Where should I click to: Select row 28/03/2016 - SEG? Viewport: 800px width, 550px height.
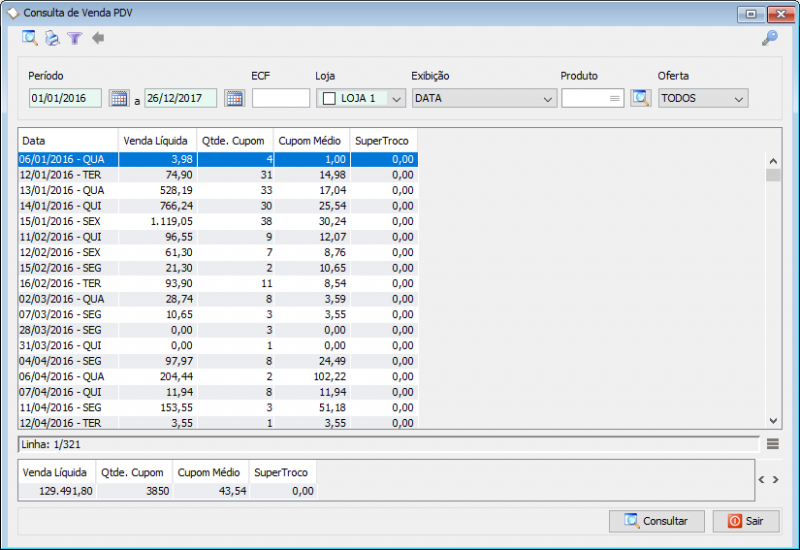pyautogui.click(x=218, y=330)
